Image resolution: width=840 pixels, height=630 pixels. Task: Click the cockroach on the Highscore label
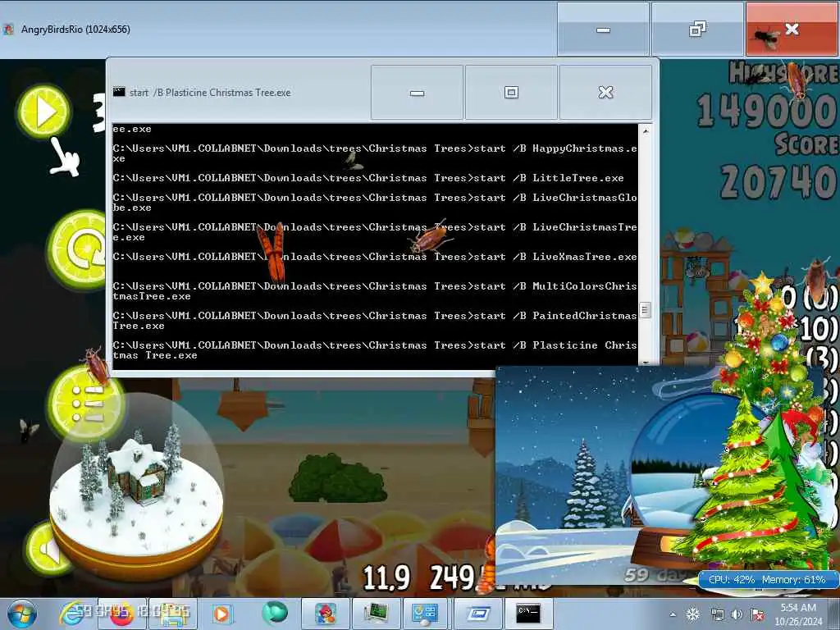[797, 81]
